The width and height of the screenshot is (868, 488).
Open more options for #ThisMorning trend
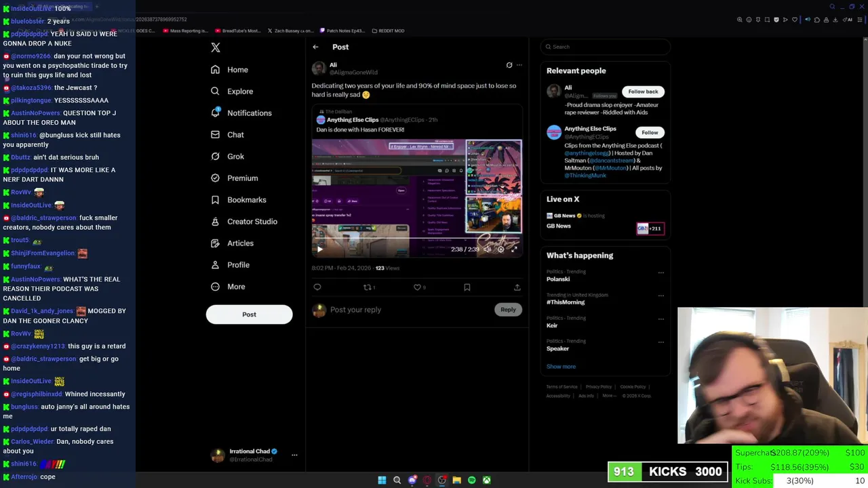(660, 296)
